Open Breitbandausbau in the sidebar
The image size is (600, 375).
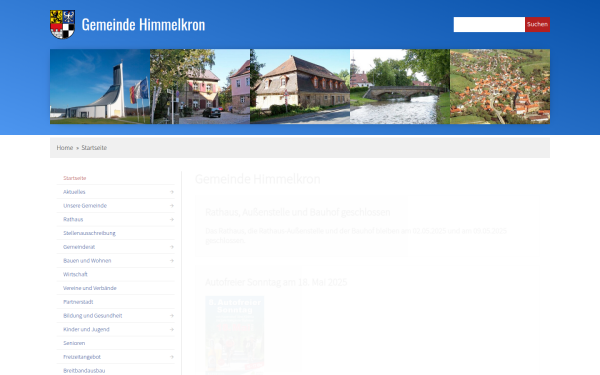click(84, 371)
